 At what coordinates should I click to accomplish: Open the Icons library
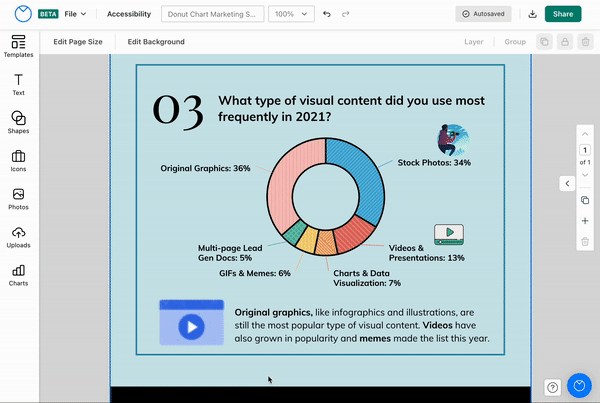pos(18,160)
